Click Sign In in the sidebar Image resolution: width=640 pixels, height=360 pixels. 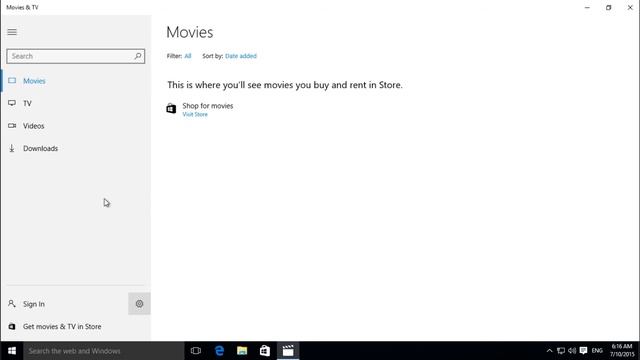pyautogui.click(x=64, y=304)
